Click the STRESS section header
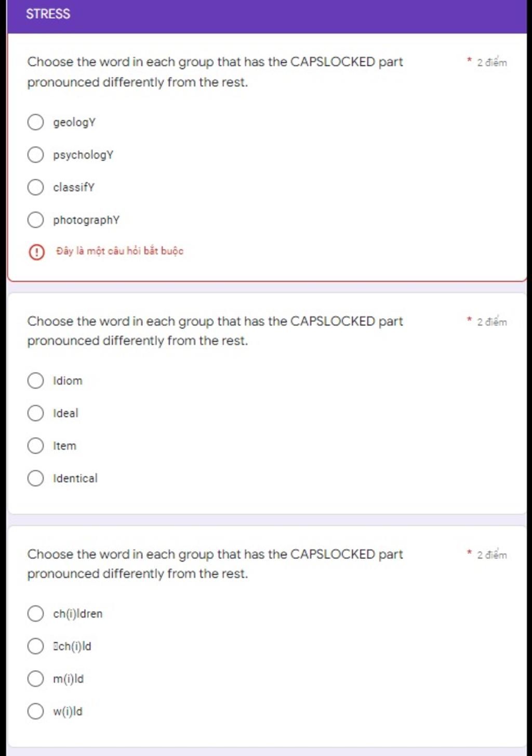Viewport: 532px width, 756px height. click(48, 14)
